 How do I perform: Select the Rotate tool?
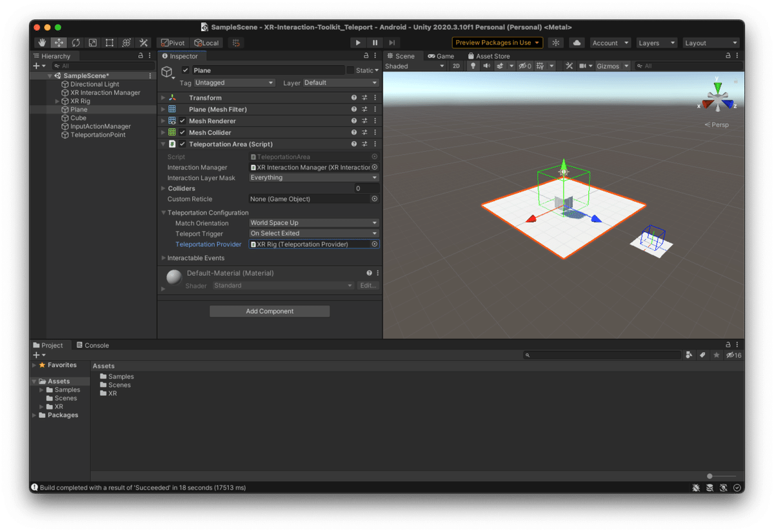76,43
